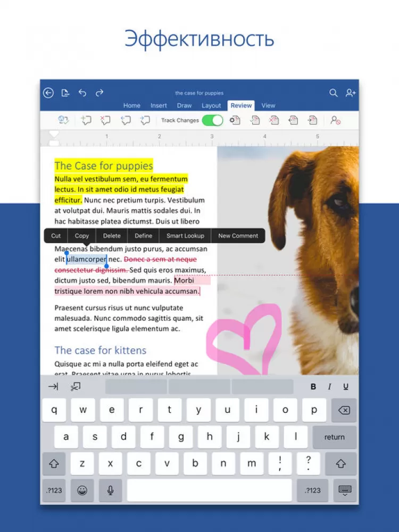
Task: Toggle the left shift key
Action: tap(54, 463)
